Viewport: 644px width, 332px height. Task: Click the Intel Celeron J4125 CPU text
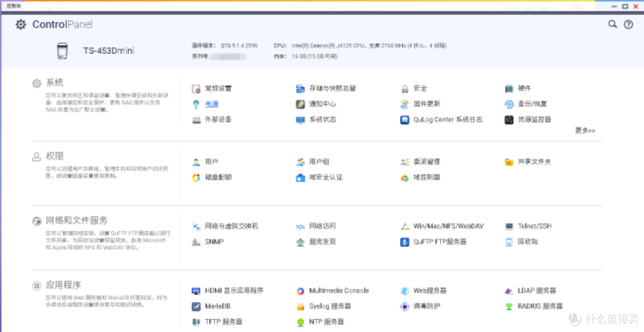360,45
